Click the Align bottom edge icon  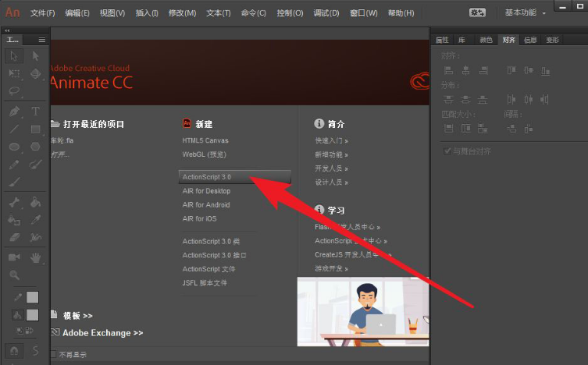545,70
